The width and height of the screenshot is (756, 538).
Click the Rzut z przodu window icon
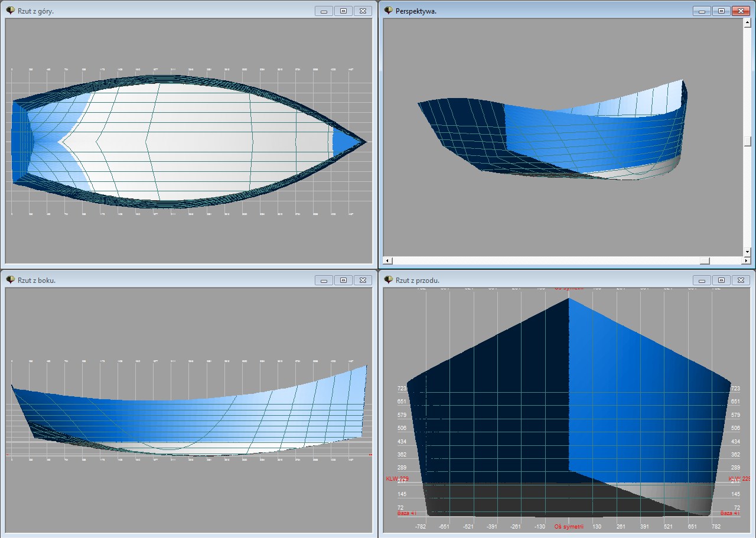coord(388,280)
